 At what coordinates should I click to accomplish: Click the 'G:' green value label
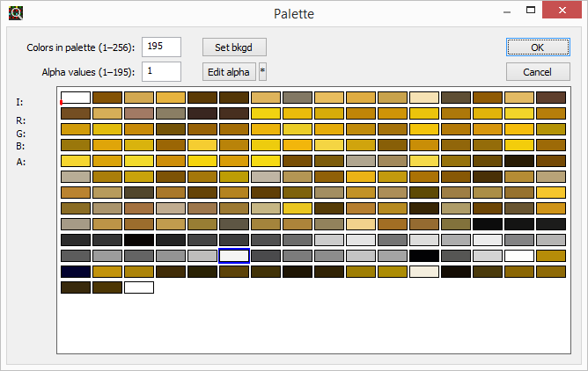click(x=20, y=134)
